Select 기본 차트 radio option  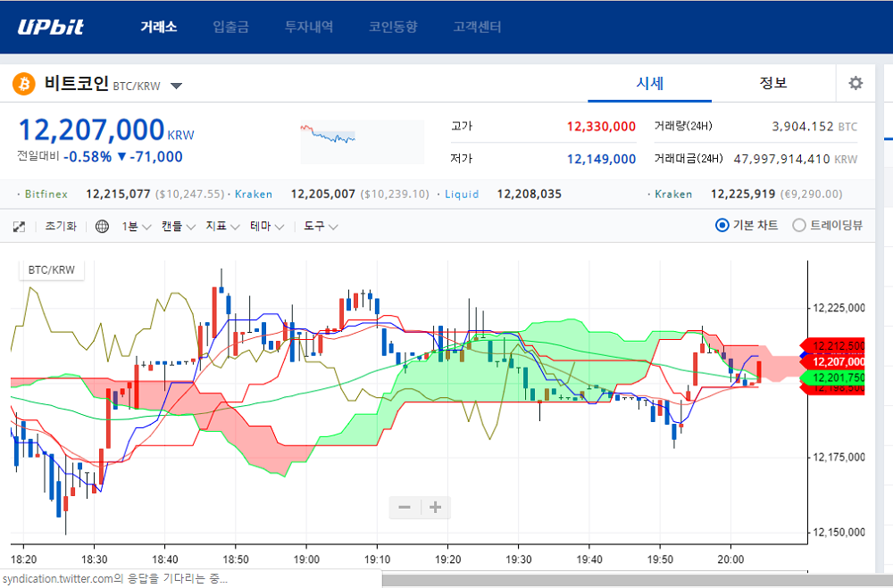(747, 226)
